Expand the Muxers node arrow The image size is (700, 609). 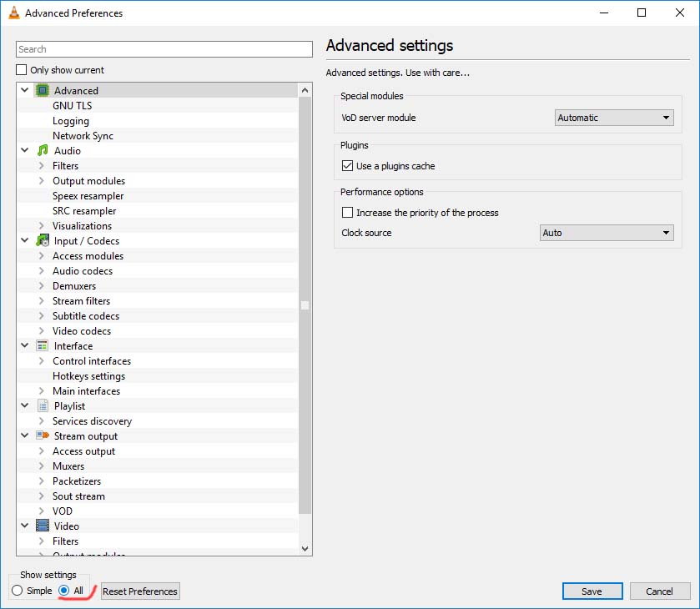pyautogui.click(x=42, y=466)
